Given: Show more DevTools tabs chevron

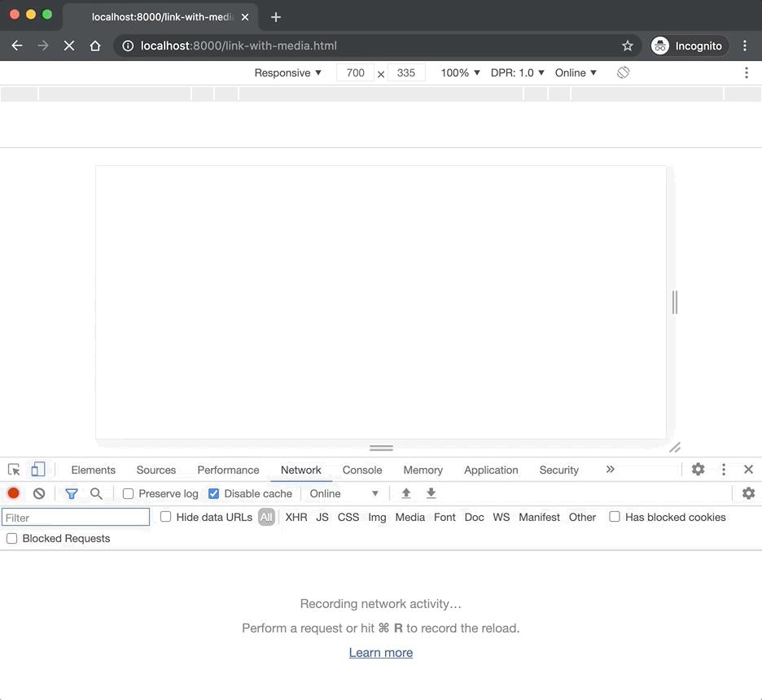Looking at the screenshot, I should tap(610, 470).
